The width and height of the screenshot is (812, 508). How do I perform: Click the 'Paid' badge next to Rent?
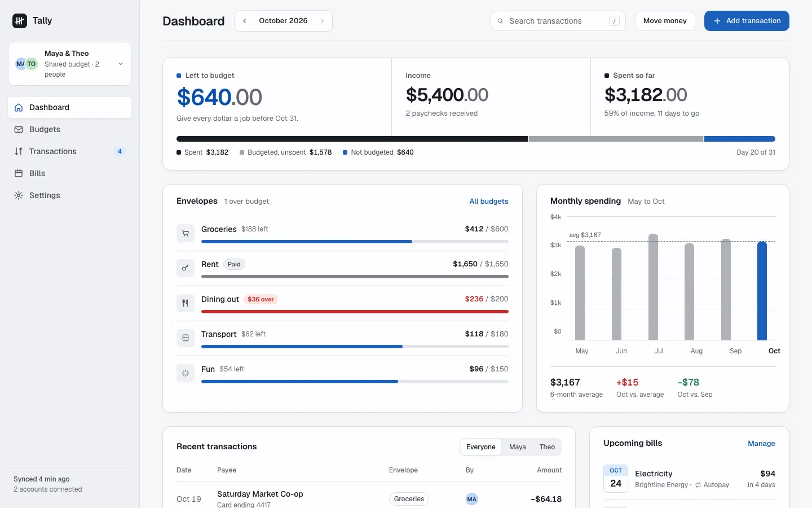pos(234,264)
